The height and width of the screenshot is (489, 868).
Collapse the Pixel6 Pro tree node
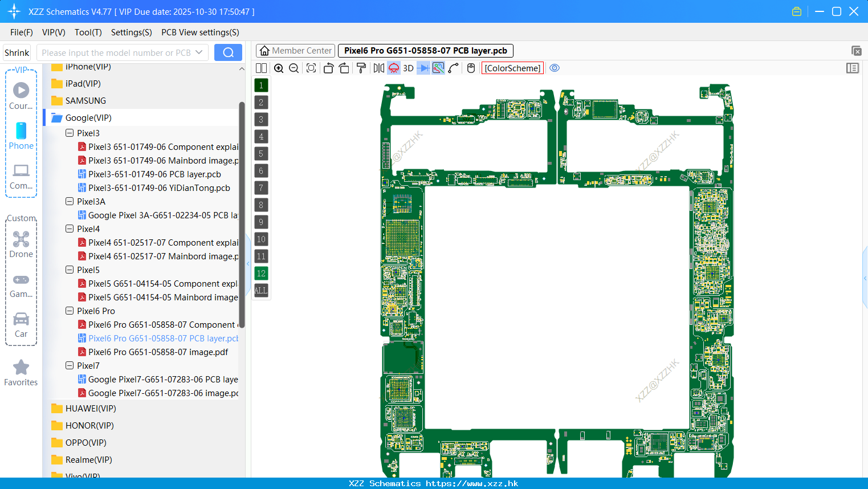click(x=70, y=311)
